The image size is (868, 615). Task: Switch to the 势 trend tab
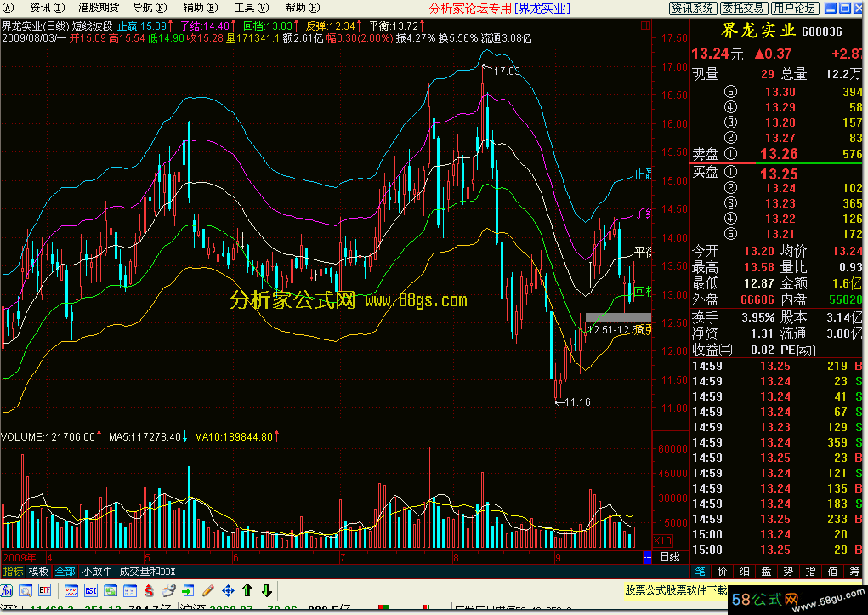click(789, 572)
